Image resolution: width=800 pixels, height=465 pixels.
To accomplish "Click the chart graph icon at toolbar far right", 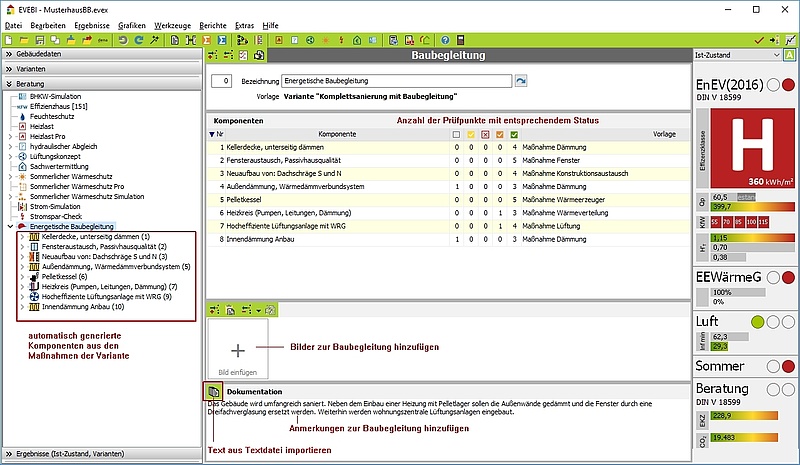I will tap(790, 40).
